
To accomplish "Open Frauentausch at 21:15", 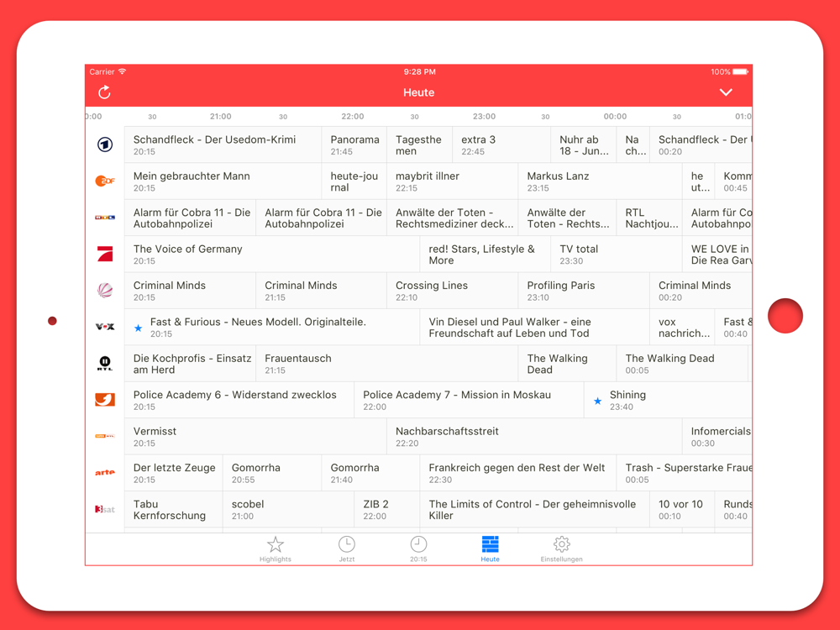I will 386,363.
